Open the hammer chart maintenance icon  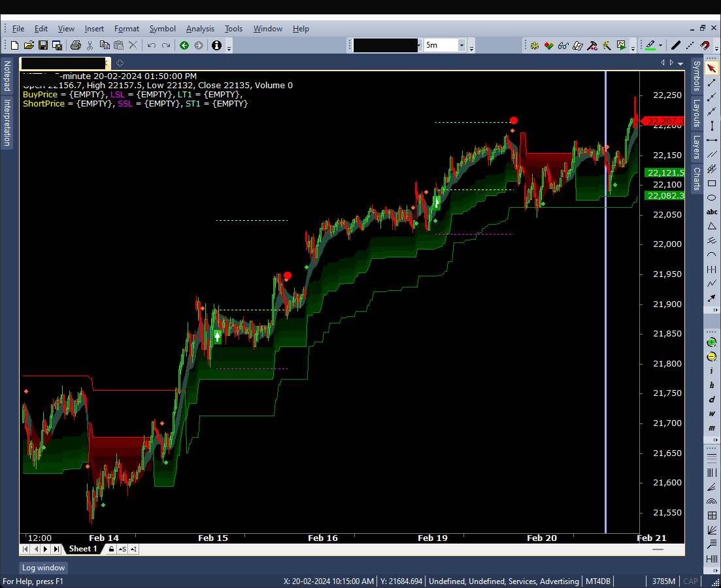click(x=592, y=46)
